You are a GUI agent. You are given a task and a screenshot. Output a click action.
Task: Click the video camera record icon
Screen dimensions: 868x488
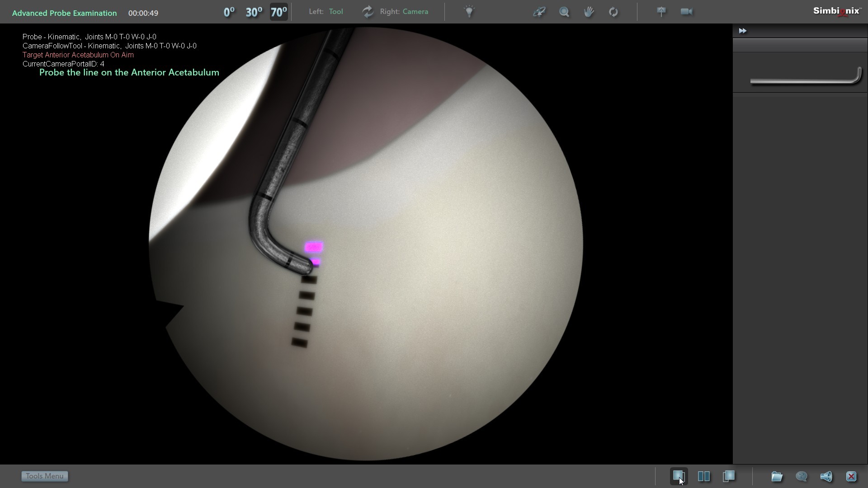click(686, 12)
